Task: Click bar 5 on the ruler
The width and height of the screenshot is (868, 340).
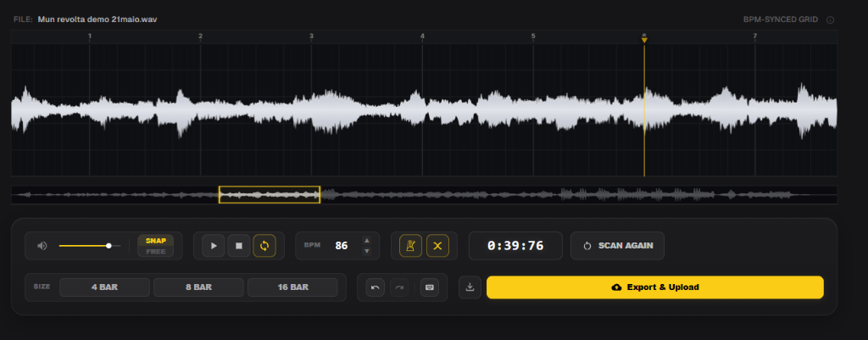Action: [x=533, y=36]
